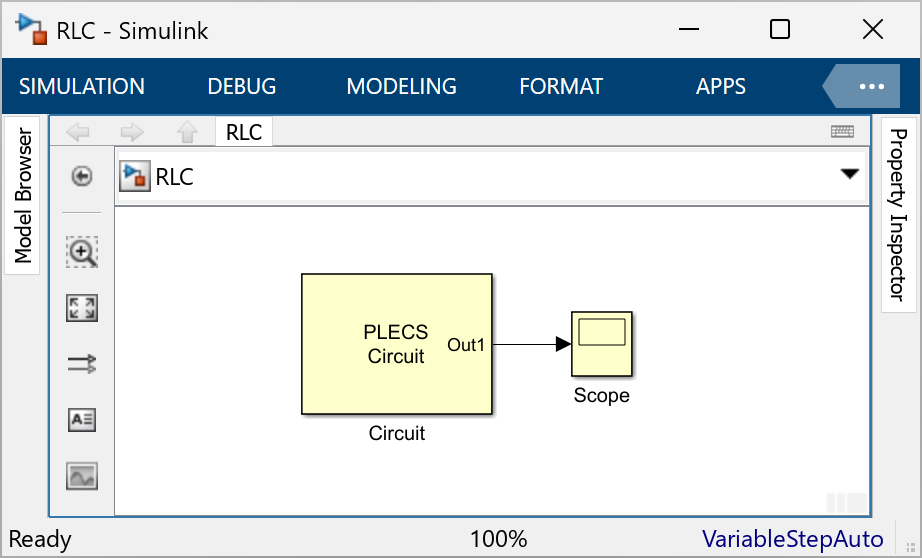This screenshot has width=922, height=558.
Task: Expand the Model Browser side panel
Action: 23,196
